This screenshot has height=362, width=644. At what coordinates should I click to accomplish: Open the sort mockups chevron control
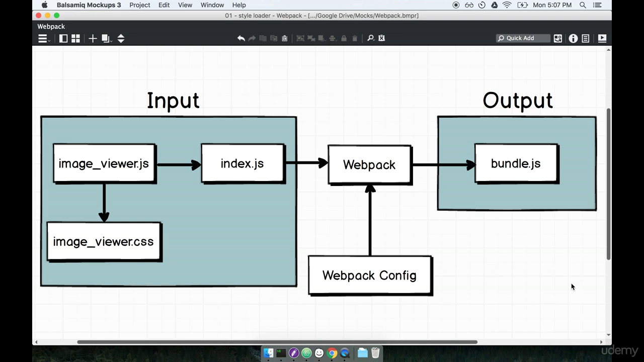[121, 38]
